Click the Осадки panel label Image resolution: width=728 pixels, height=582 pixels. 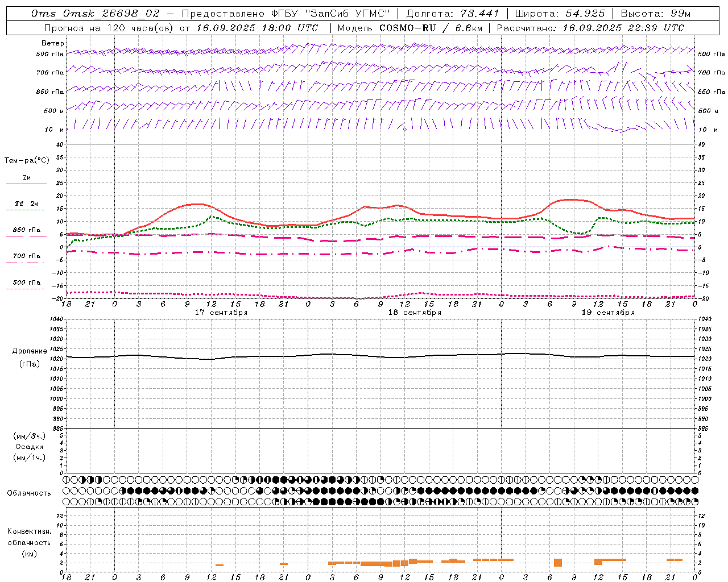click(x=30, y=447)
